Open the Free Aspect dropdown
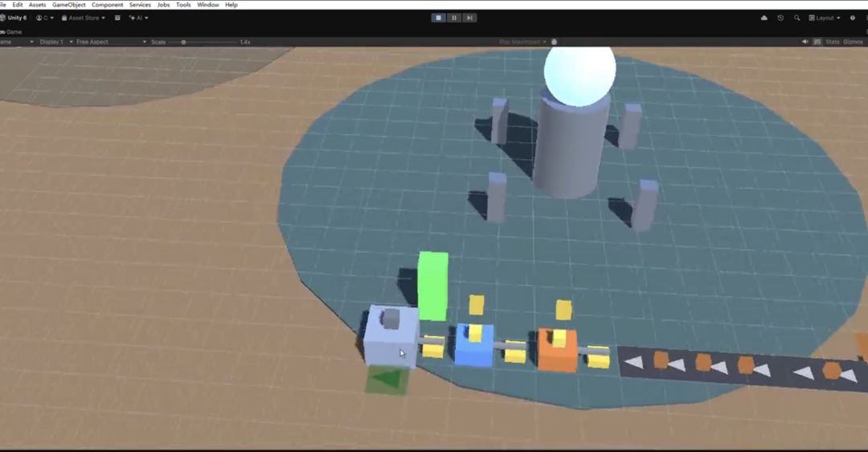Screen dimensions: 868x452 (x=111, y=42)
